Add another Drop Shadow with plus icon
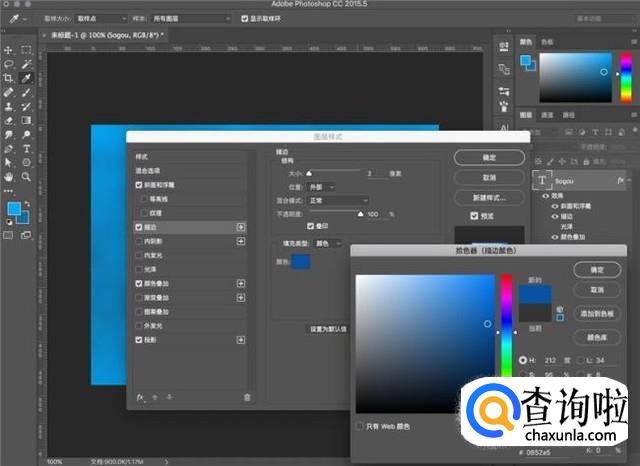This screenshot has width=640, height=466. tap(241, 340)
